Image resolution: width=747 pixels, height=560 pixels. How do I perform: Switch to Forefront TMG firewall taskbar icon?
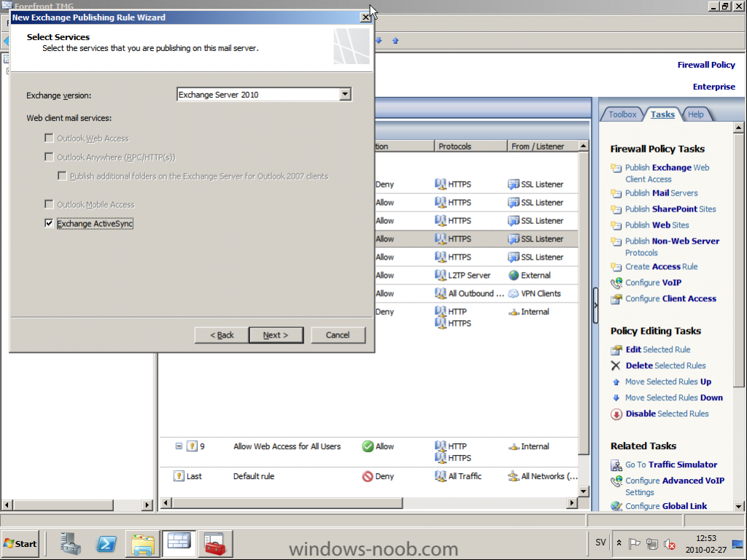pos(179,543)
